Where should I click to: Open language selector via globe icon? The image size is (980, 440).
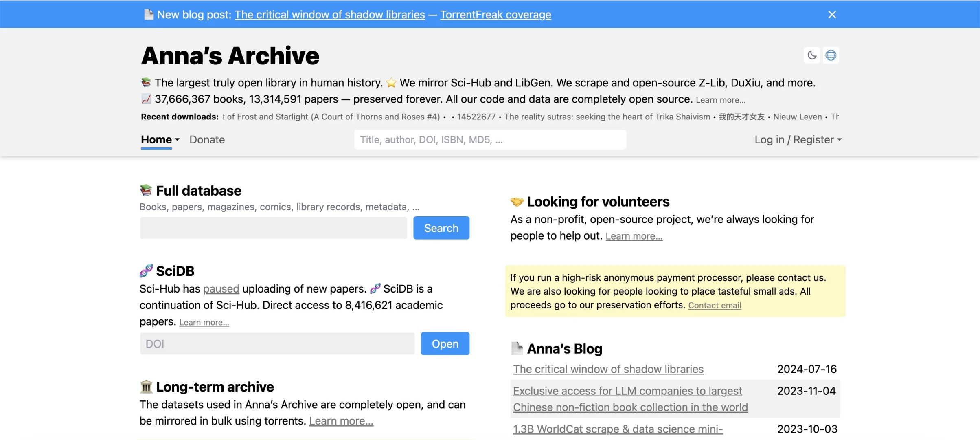tap(831, 55)
